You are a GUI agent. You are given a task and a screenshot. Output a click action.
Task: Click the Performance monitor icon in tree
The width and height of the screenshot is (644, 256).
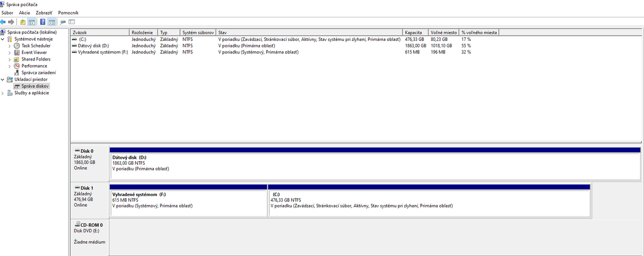click(x=17, y=66)
